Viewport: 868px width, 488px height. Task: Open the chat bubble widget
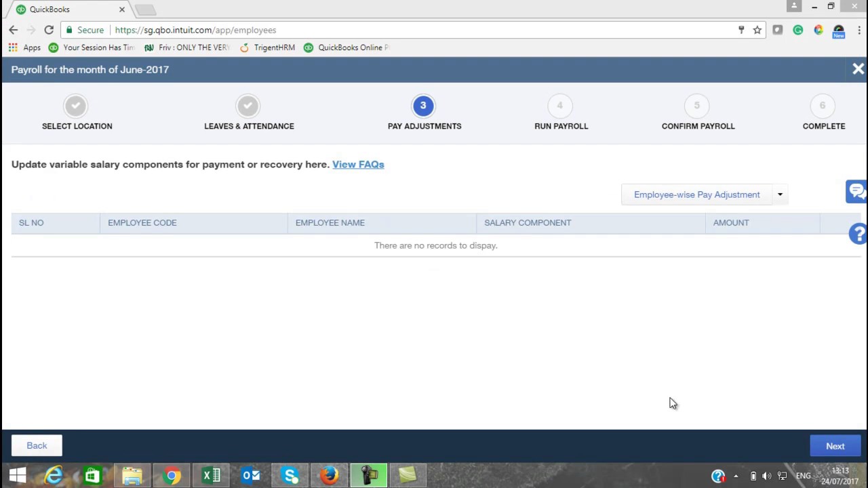tap(856, 191)
